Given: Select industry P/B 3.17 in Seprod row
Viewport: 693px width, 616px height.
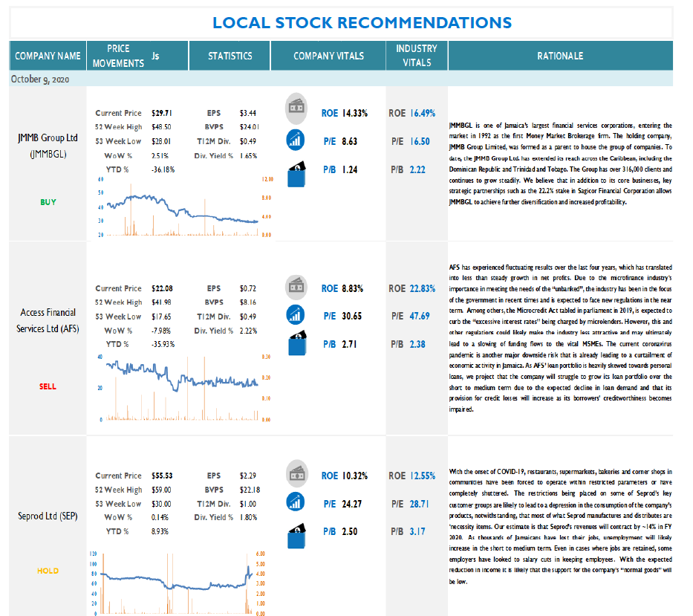Looking at the screenshot, I should tap(417, 531).
